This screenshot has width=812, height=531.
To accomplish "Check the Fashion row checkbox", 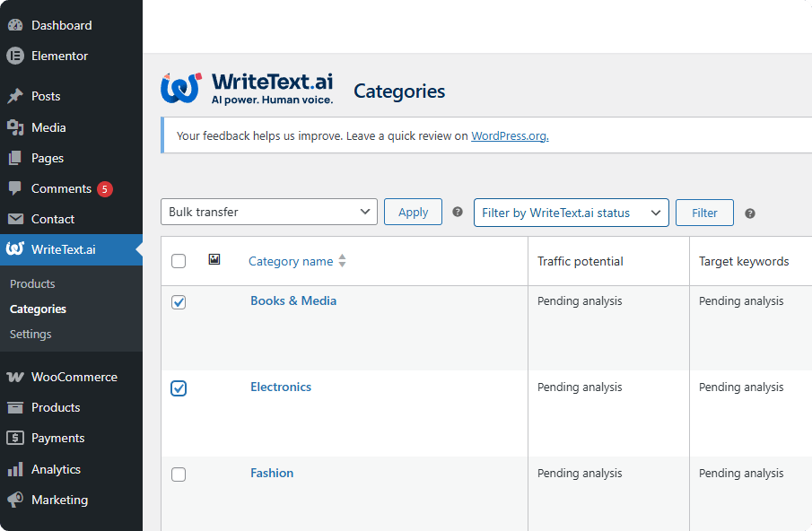I will pos(179,474).
